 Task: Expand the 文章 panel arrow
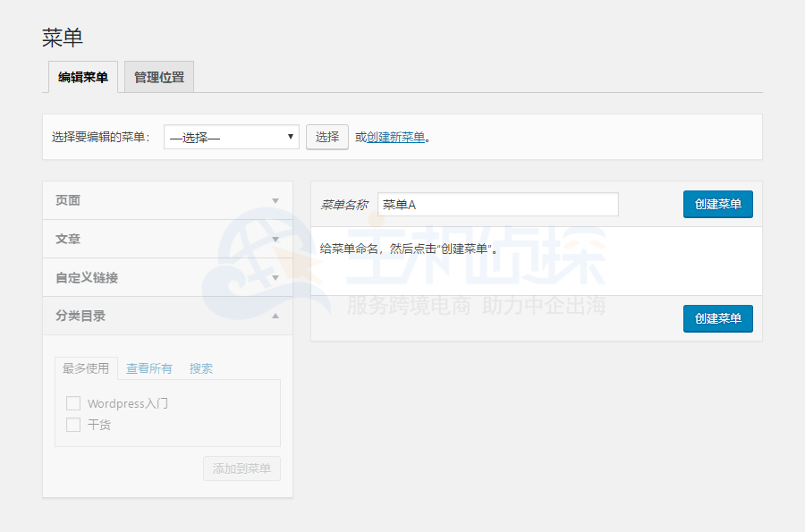click(x=275, y=240)
